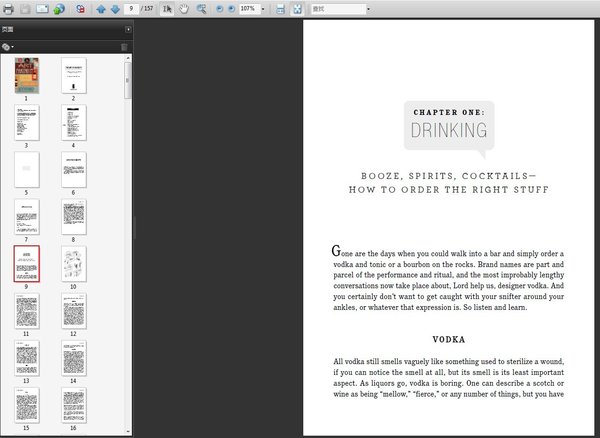
Task: Open page 2 thumbnail
Action: 74,75
